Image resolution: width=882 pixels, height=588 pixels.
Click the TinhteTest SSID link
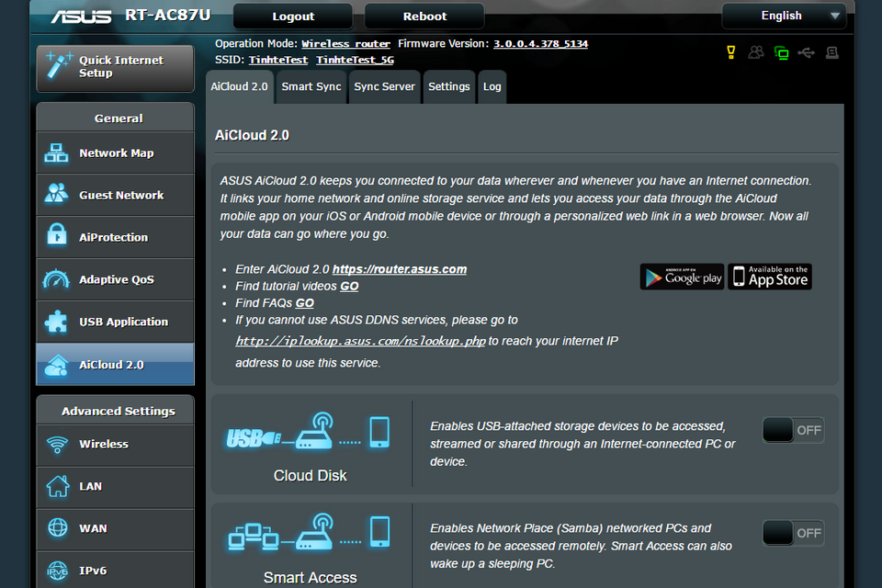(278, 60)
